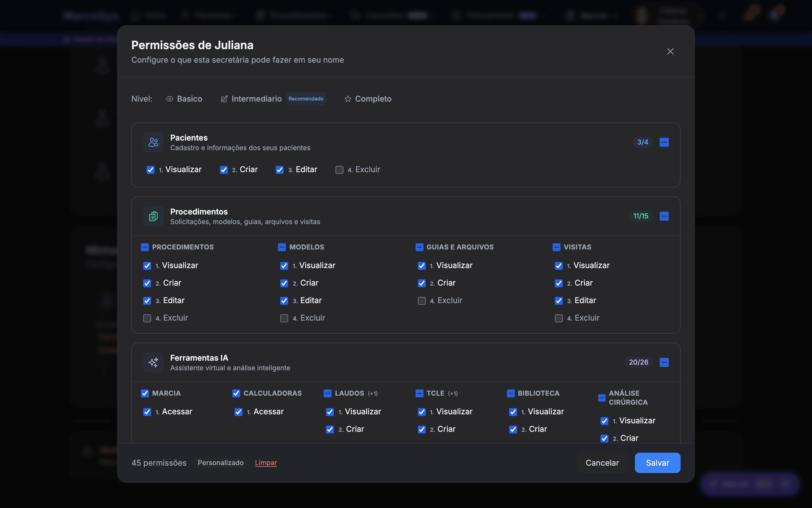Toggle all Pacientes permissions via minus box

pos(664,142)
